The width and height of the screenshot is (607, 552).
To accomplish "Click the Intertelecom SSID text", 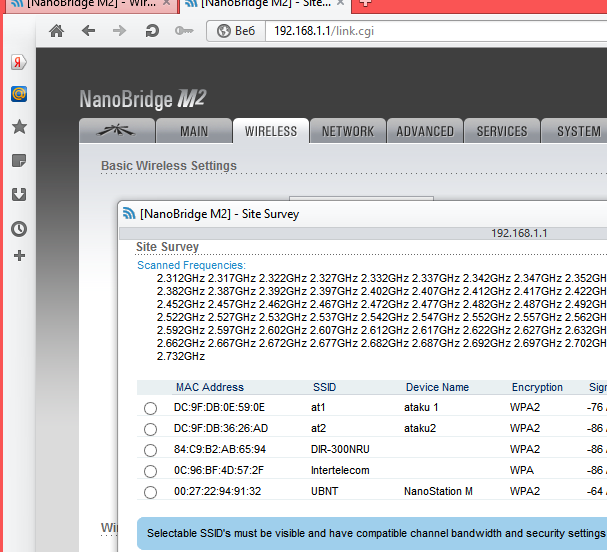I will click(x=340, y=470).
